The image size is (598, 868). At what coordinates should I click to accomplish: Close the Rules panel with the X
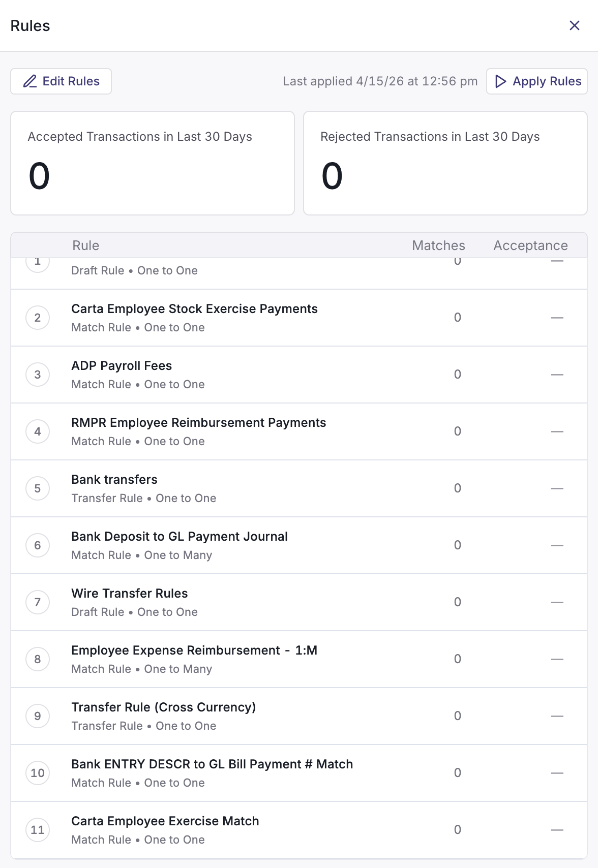575,25
